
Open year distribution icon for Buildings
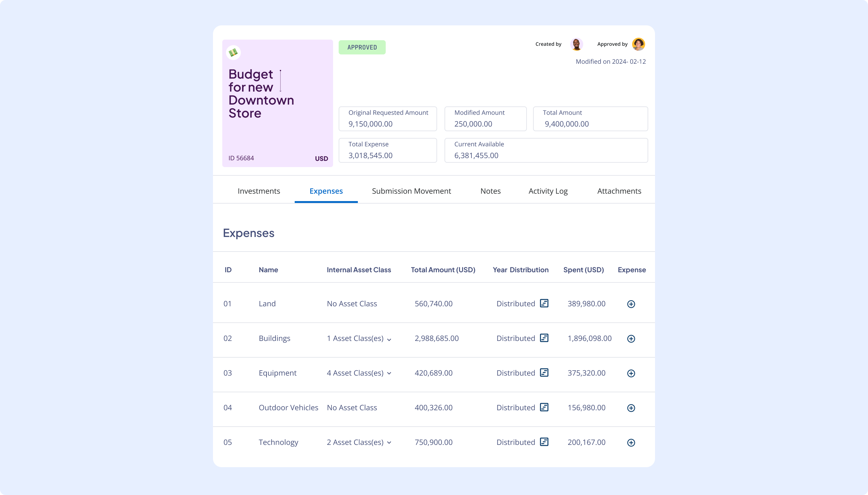coord(544,338)
